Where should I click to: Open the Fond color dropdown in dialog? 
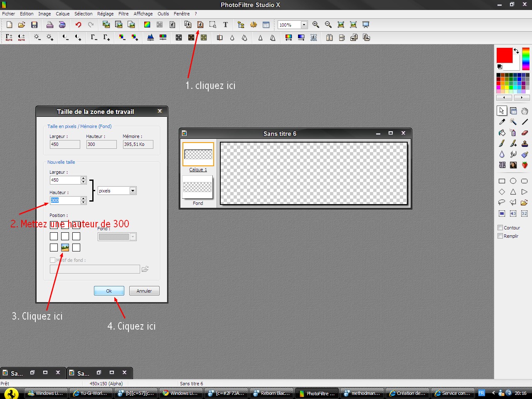click(x=133, y=237)
